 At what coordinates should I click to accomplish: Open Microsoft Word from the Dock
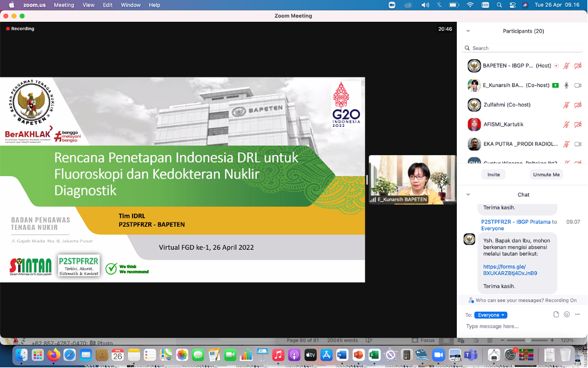pos(342,354)
